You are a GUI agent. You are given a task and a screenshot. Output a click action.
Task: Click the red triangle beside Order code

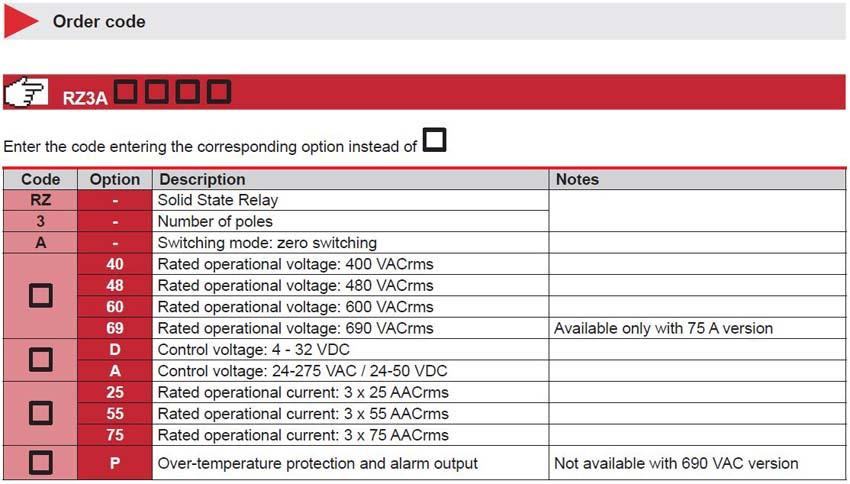click(21, 21)
